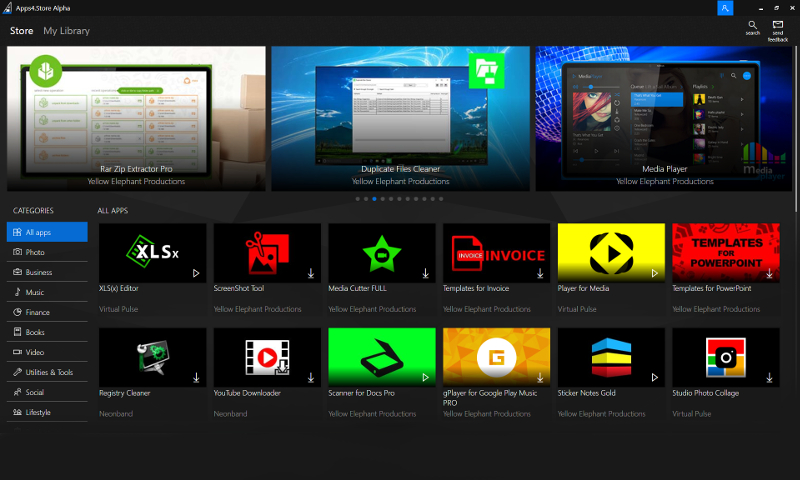Click the YouTube Downloader title
The image size is (800, 480).
[247, 393]
